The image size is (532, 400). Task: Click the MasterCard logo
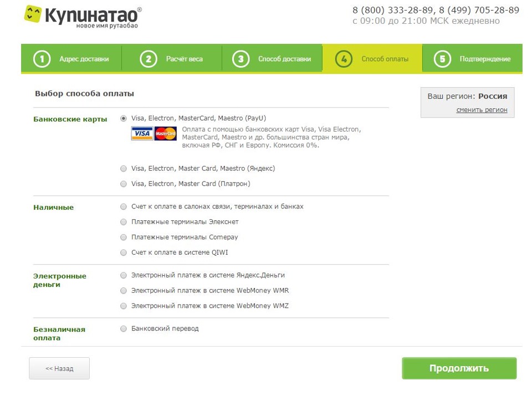(166, 134)
